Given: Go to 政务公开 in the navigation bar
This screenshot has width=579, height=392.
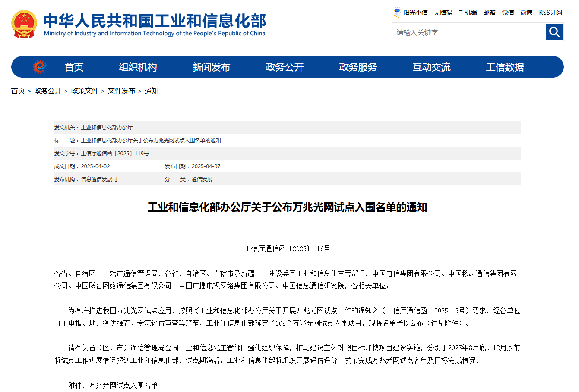Looking at the screenshot, I should tap(285, 67).
